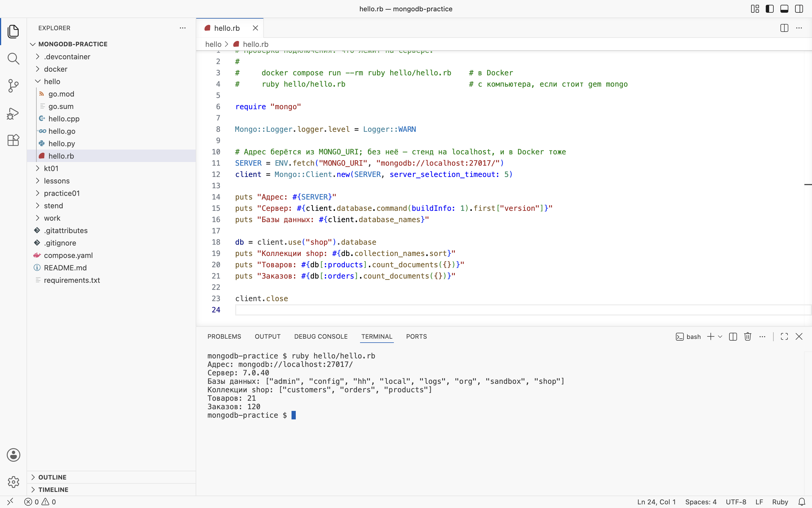This screenshot has height=508, width=812.
Task: Open the Source Control view icon
Action: coord(13,86)
